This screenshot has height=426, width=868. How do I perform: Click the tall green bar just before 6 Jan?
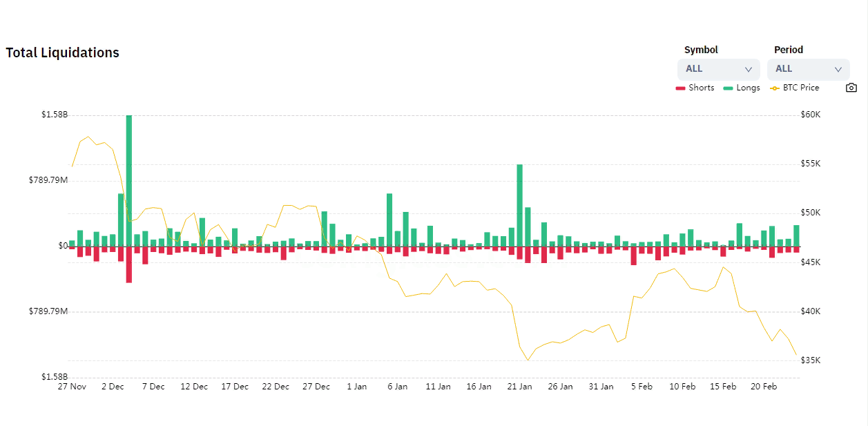pos(389,219)
